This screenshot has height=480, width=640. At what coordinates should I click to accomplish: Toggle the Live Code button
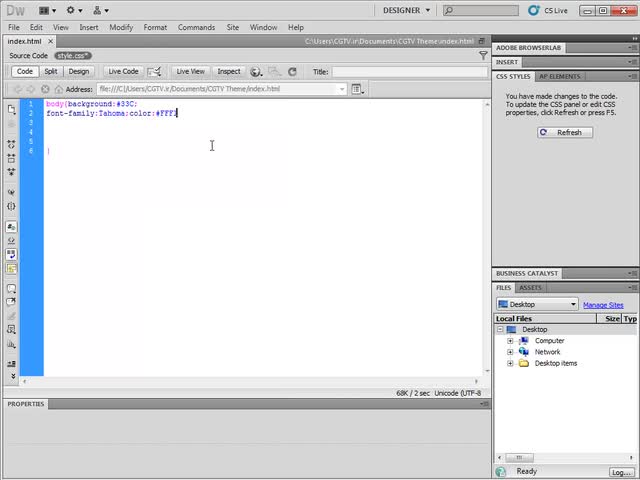[x=123, y=71]
